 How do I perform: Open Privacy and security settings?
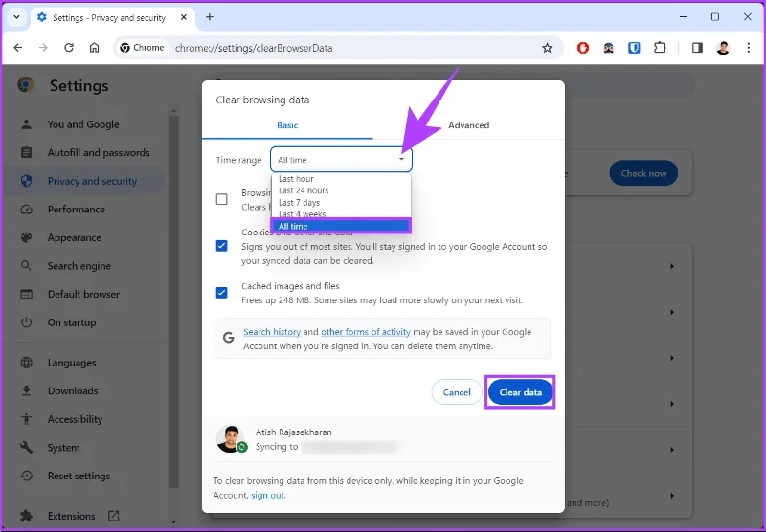coord(92,181)
